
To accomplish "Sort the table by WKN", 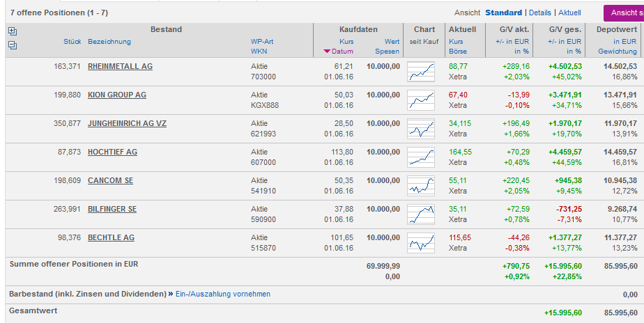I will click(259, 52).
